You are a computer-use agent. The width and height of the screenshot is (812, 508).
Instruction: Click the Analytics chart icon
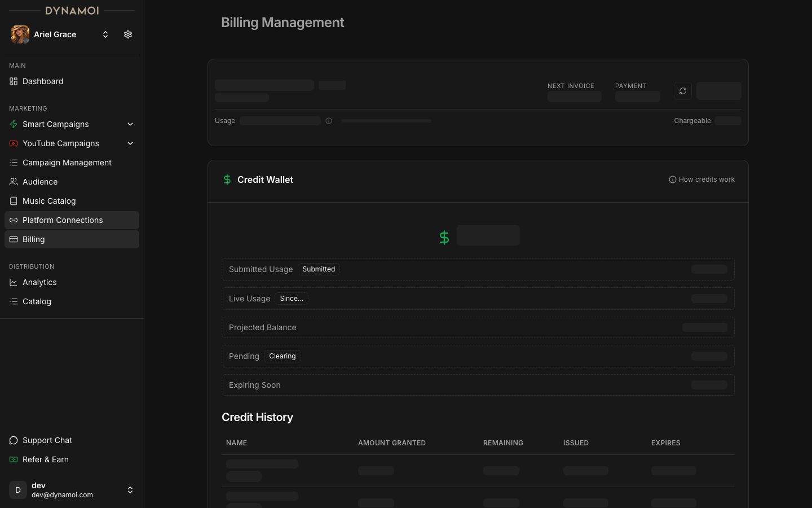[x=14, y=282]
